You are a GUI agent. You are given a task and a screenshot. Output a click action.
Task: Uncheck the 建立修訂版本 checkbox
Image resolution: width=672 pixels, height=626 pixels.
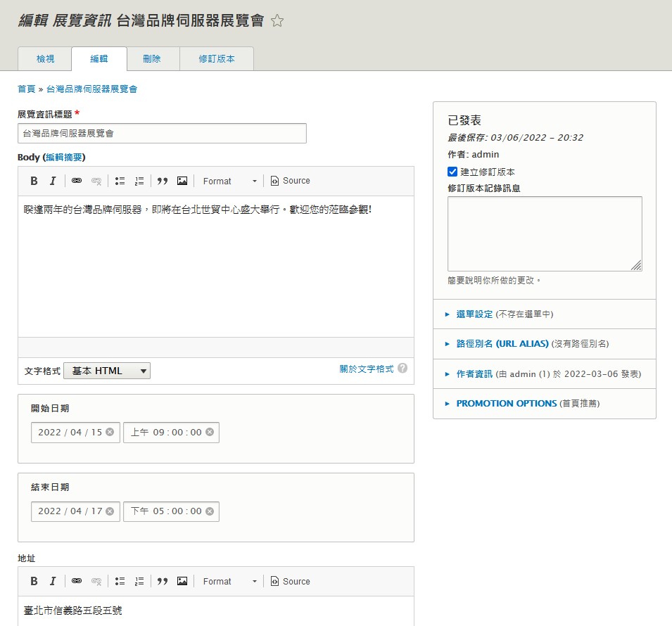tap(452, 172)
